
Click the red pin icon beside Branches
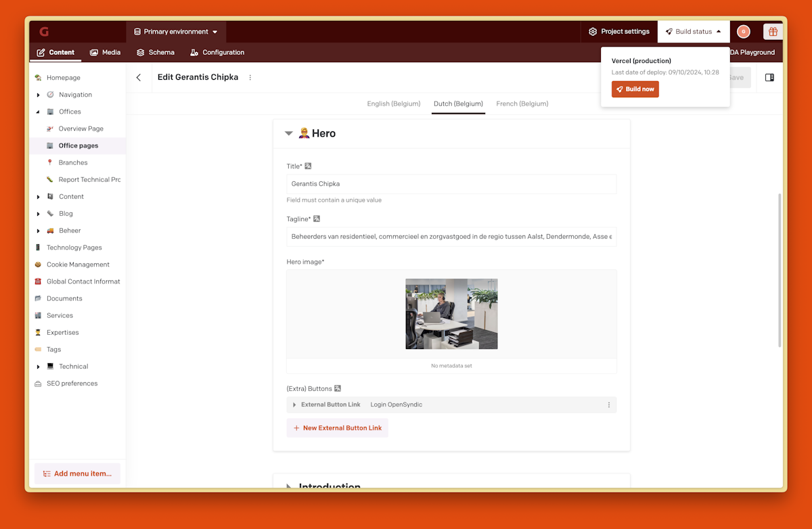(x=50, y=162)
